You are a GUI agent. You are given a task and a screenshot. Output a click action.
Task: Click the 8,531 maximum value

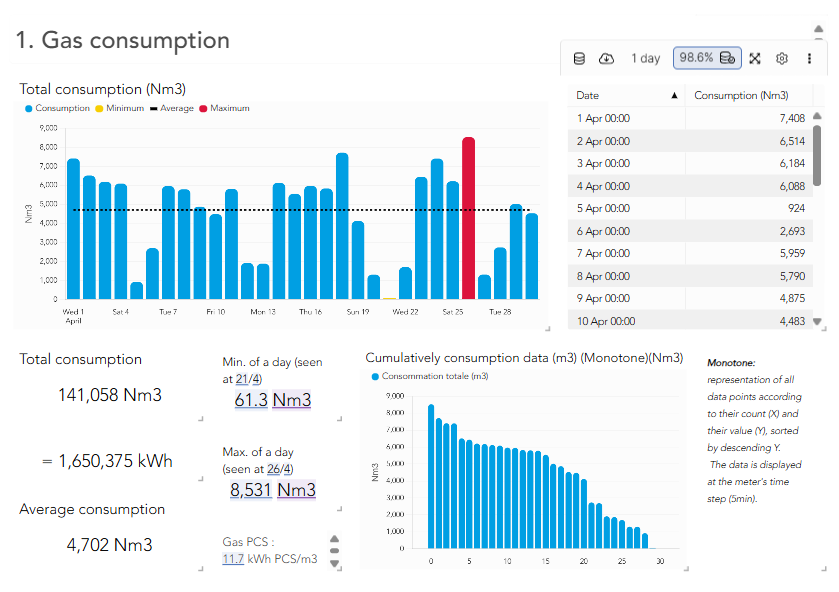click(x=250, y=490)
